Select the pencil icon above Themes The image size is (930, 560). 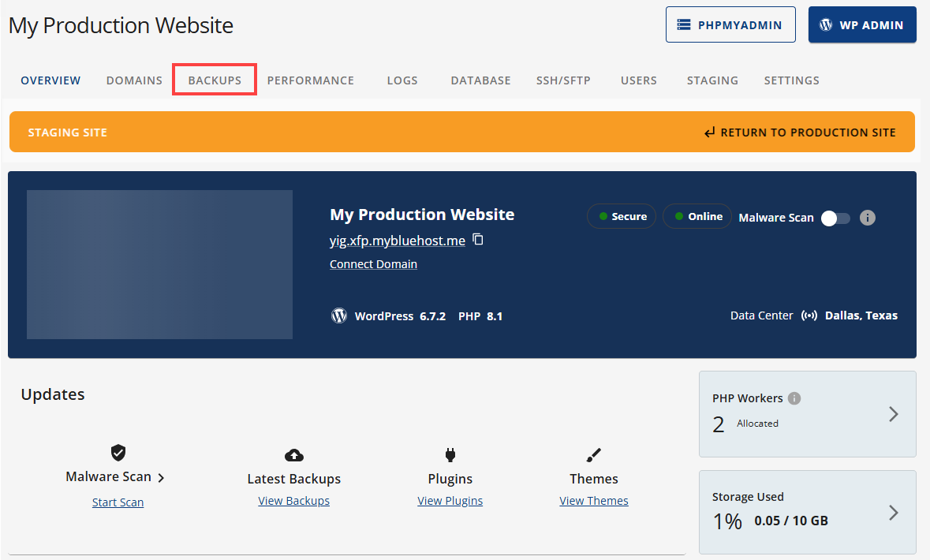(593, 453)
